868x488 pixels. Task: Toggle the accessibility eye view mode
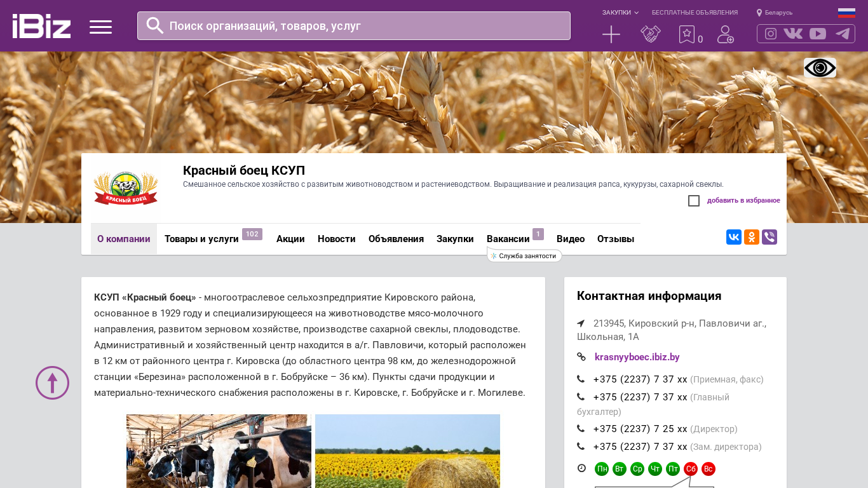click(x=820, y=68)
